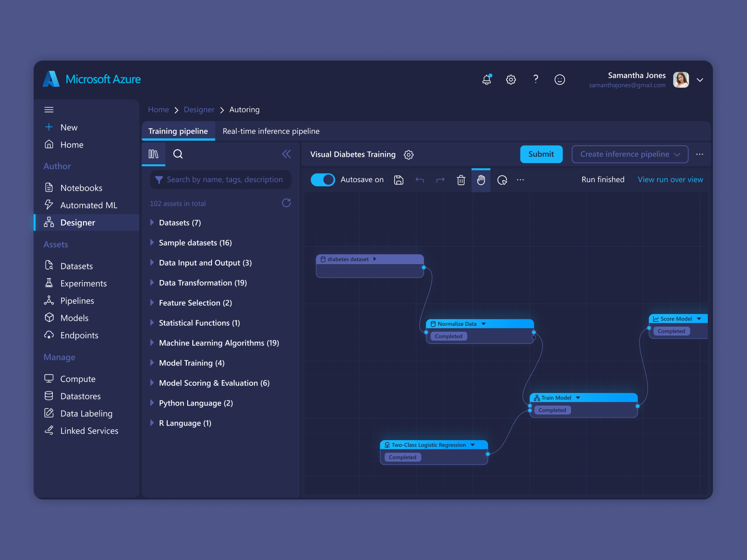Screen dimensions: 747x560
Task: Switch to Real-time inference pipeline tab
Action: [271, 131]
